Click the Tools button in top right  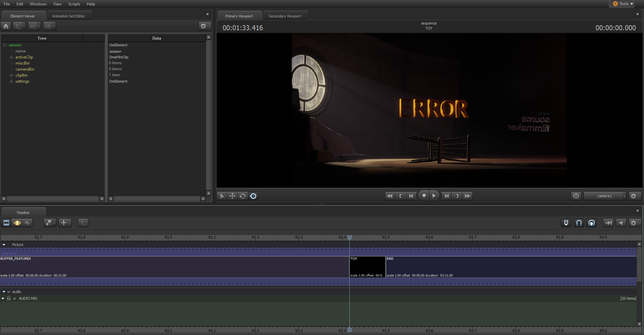[623, 4]
